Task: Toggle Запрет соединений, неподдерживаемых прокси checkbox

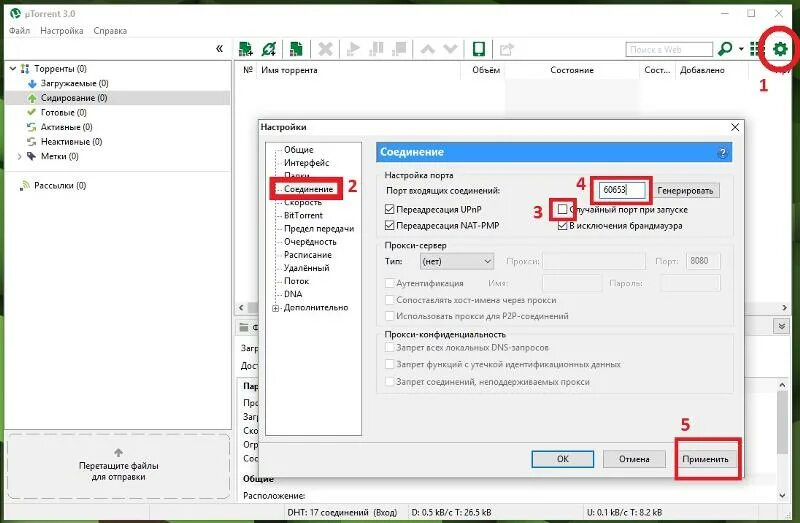Action: [390, 382]
